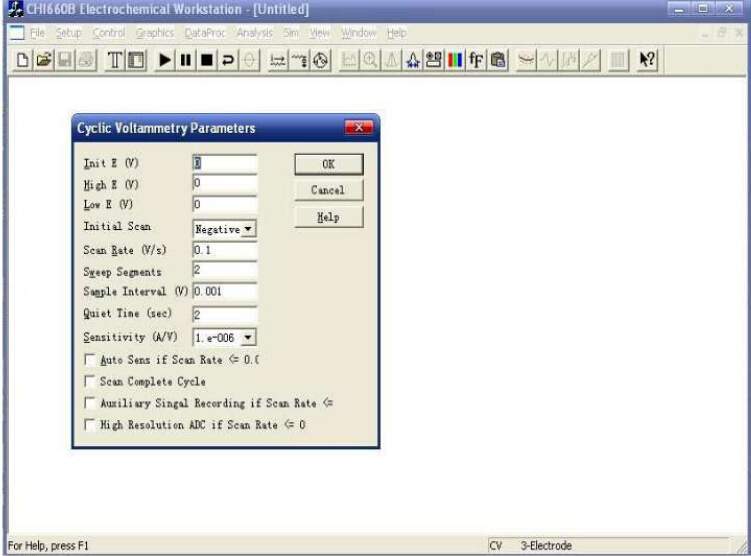Stop the experiment with Stop icon
The image size is (751, 556).
[207, 60]
